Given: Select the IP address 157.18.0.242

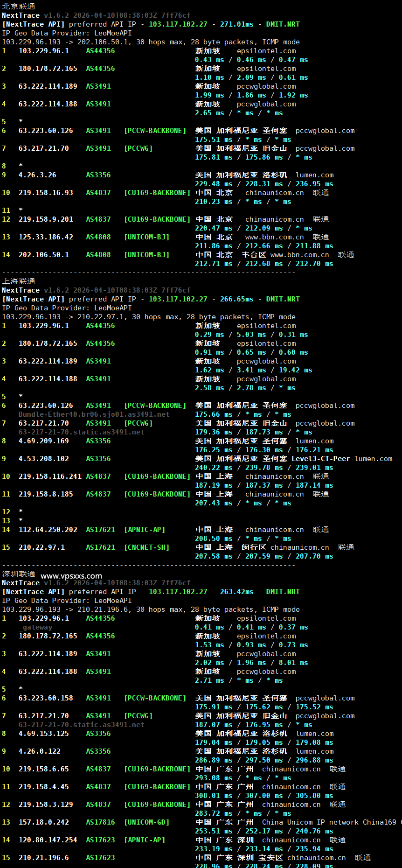Looking at the screenshot, I should tap(44, 822).
